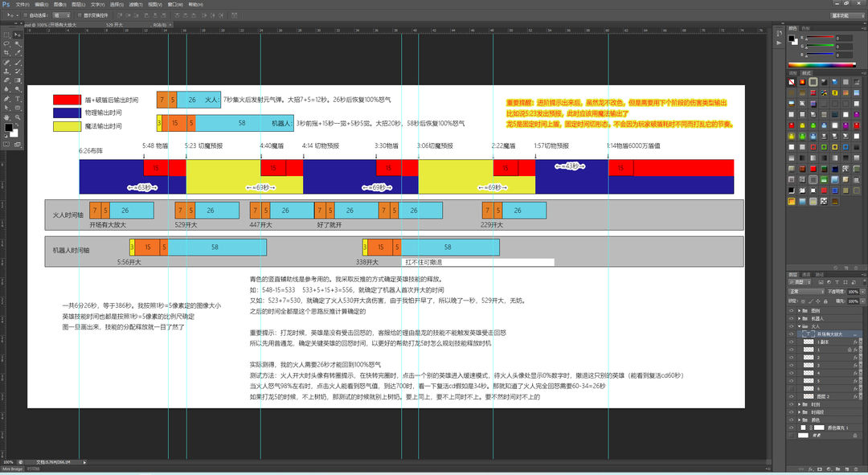
Task: Select the Zoom tool in toolbox
Action: pyautogui.click(x=18, y=117)
